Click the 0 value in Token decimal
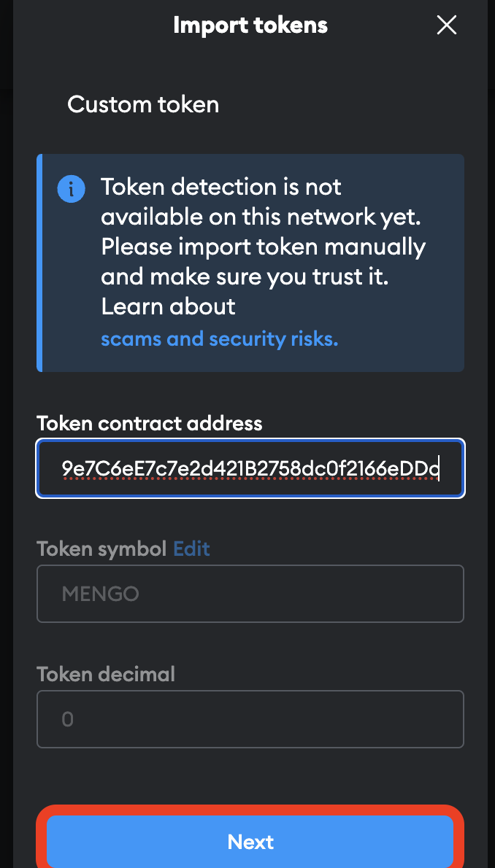This screenshot has height=868, width=495. pos(68,720)
